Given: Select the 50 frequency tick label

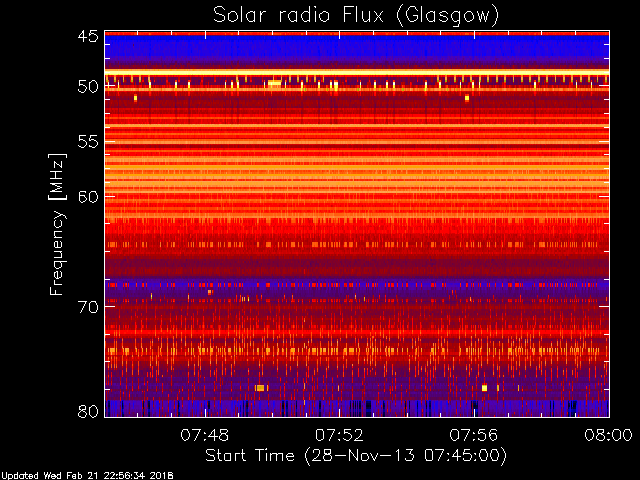Looking at the screenshot, I should point(88,86).
